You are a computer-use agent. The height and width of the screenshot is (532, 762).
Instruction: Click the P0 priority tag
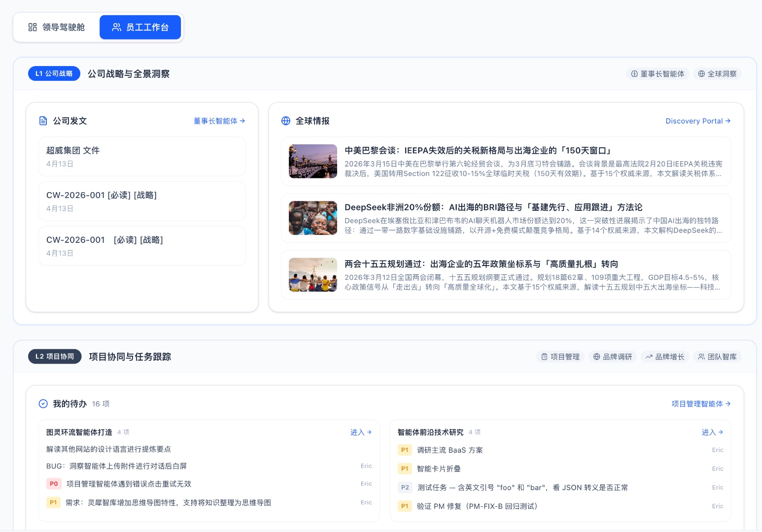(54, 484)
